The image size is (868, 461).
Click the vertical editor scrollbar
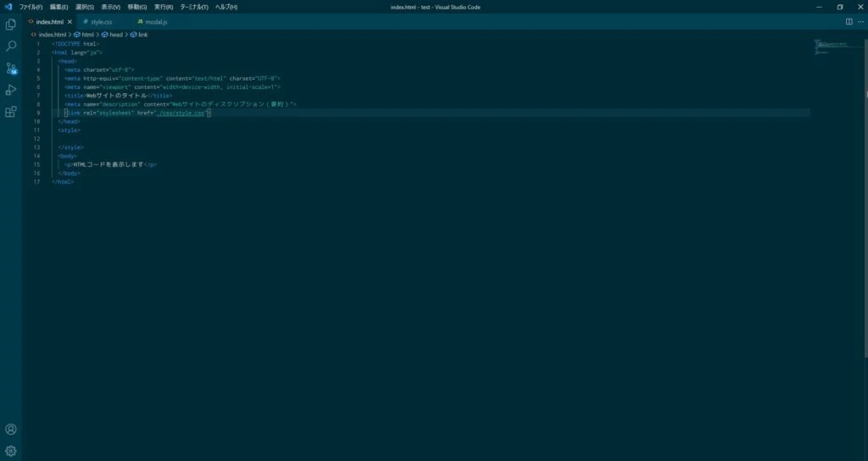(865, 197)
